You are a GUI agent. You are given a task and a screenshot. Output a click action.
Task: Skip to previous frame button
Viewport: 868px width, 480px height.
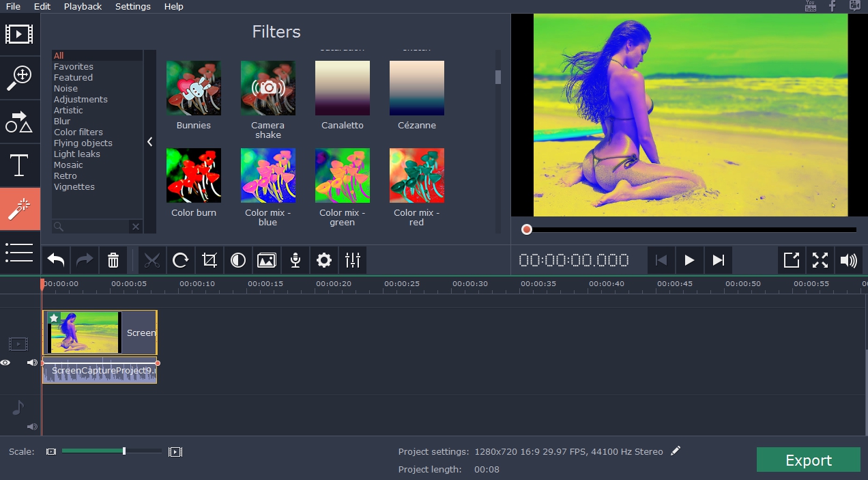661,260
